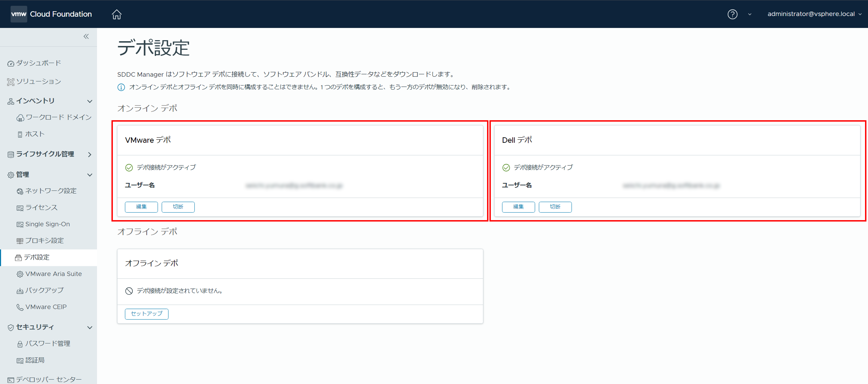Collapse the セキュリティ section chevron
The width and height of the screenshot is (868, 384).
click(x=90, y=327)
